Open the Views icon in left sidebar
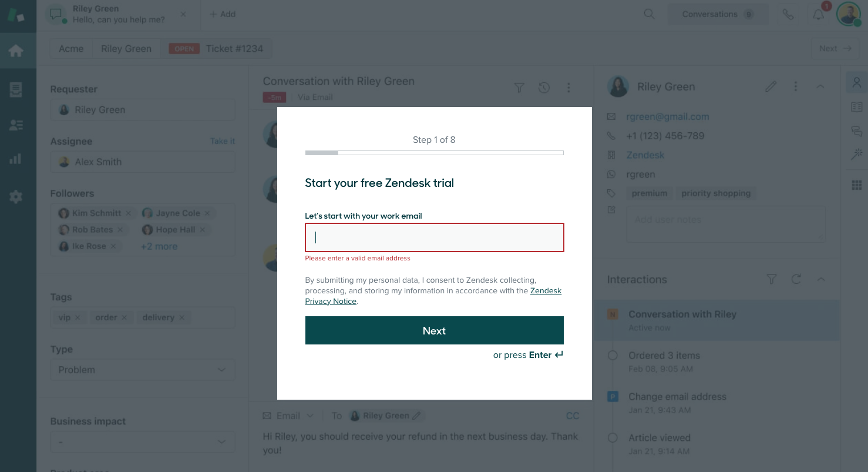The width and height of the screenshot is (868, 472). pyautogui.click(x=16, y=90)
